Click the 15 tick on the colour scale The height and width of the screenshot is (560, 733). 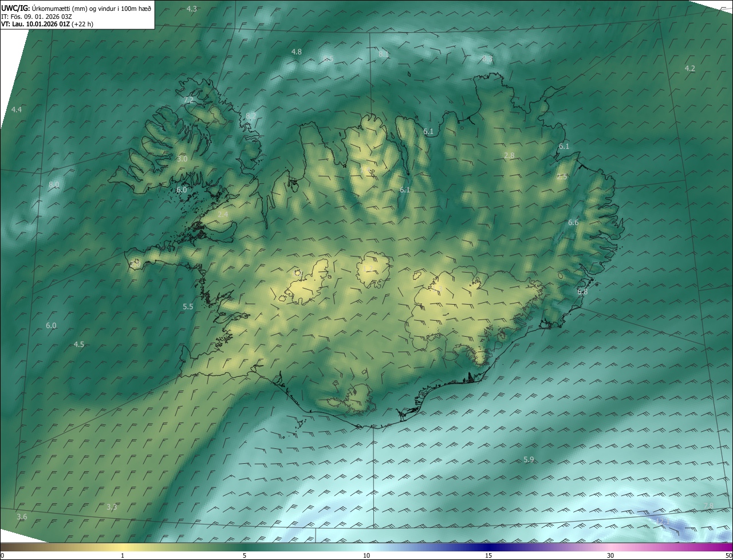(x=488, y=555)
